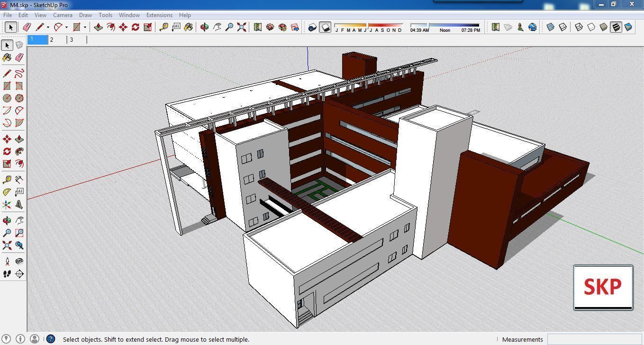
Task: Click Zoom Extents in top toolbar
Action: [242, 27]
